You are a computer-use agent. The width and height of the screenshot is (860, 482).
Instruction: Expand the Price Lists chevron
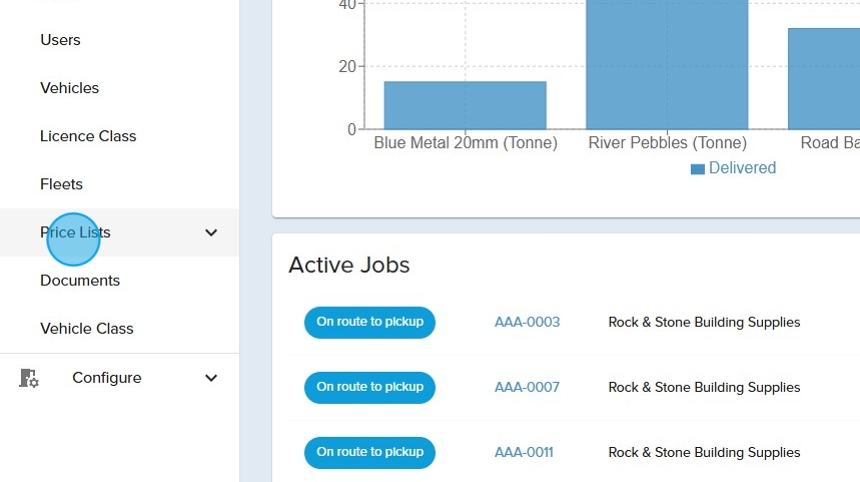tap(211, 233)
